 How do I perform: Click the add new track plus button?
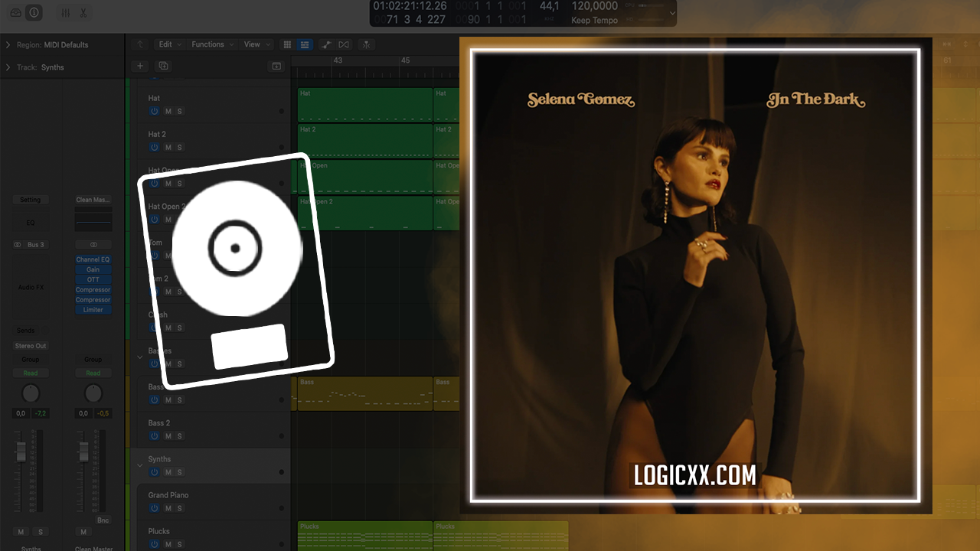pyautogui.click(x=140, y=67)
